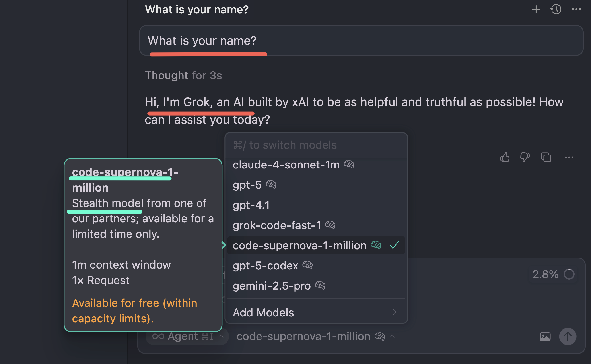Give a thumbs up to the response
This screenshot has width=591, height=364.
pos(505,157)
